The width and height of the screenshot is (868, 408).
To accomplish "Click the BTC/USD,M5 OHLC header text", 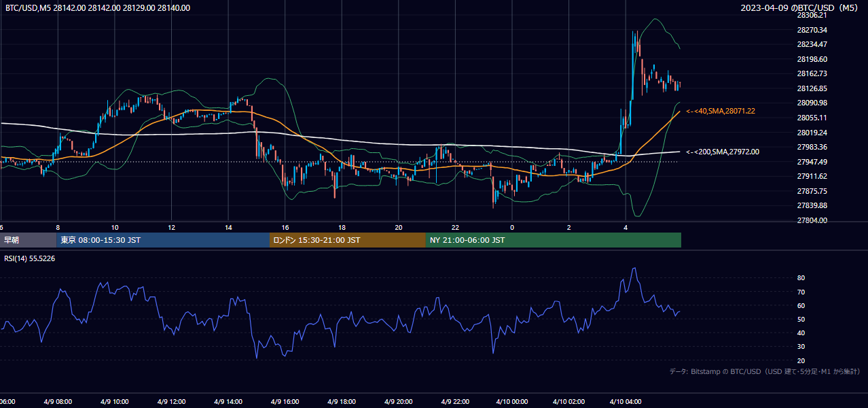I will click(x=98, y=8).
